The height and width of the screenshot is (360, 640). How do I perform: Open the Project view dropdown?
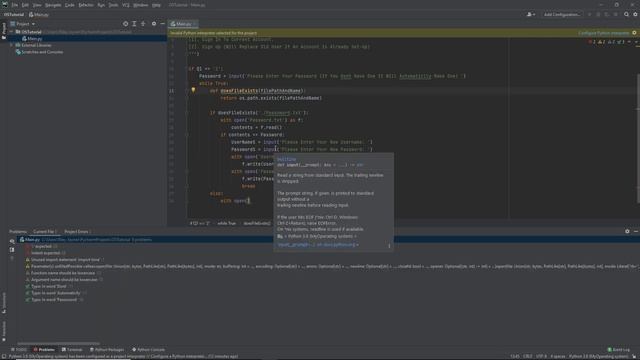tap(23, 24)
